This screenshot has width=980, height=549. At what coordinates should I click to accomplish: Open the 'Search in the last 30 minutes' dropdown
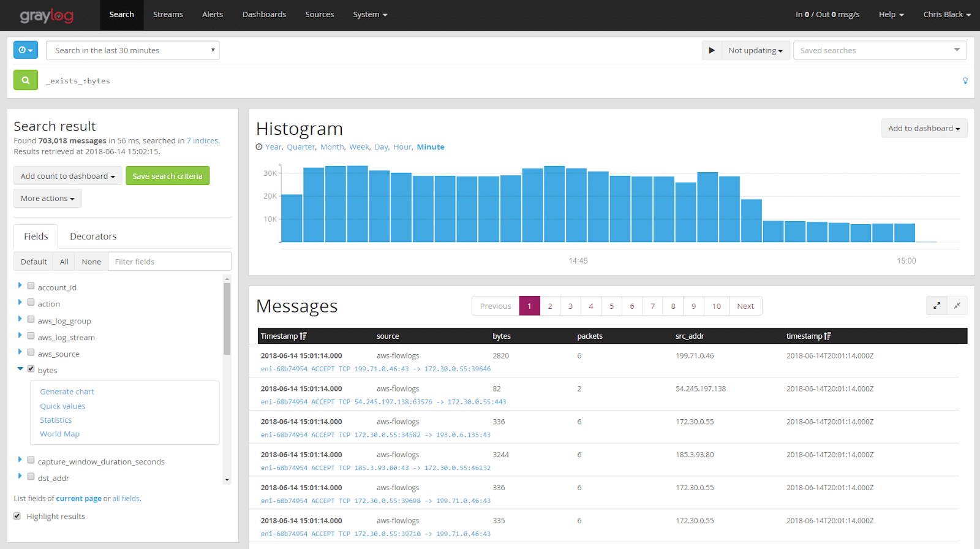coord(132,50)
